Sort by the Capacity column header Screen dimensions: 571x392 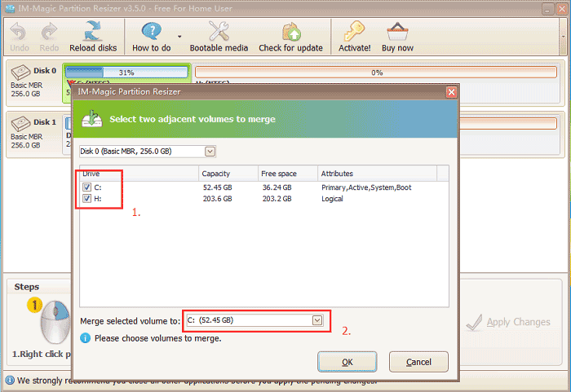pyautogui.click(x=228, y=174)
